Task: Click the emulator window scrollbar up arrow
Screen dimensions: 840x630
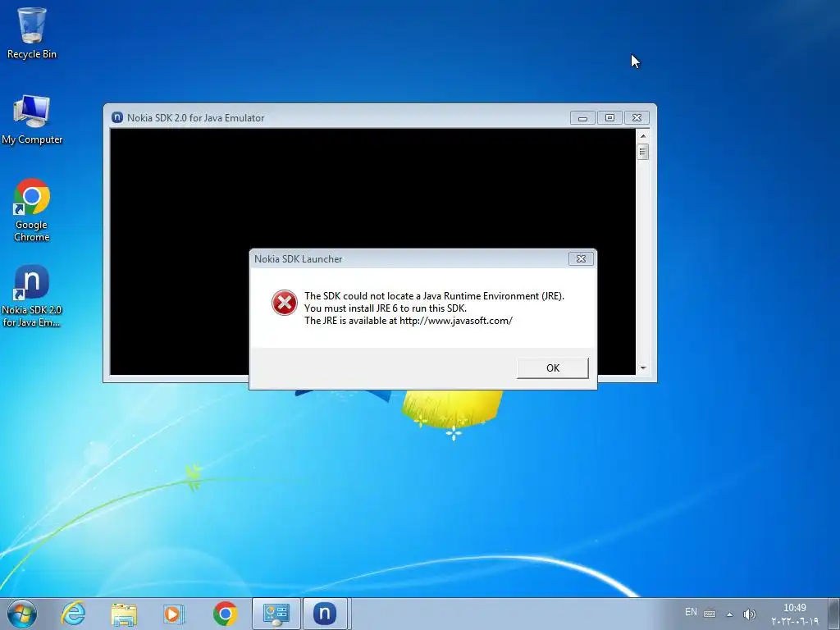Action: point(643,136)
